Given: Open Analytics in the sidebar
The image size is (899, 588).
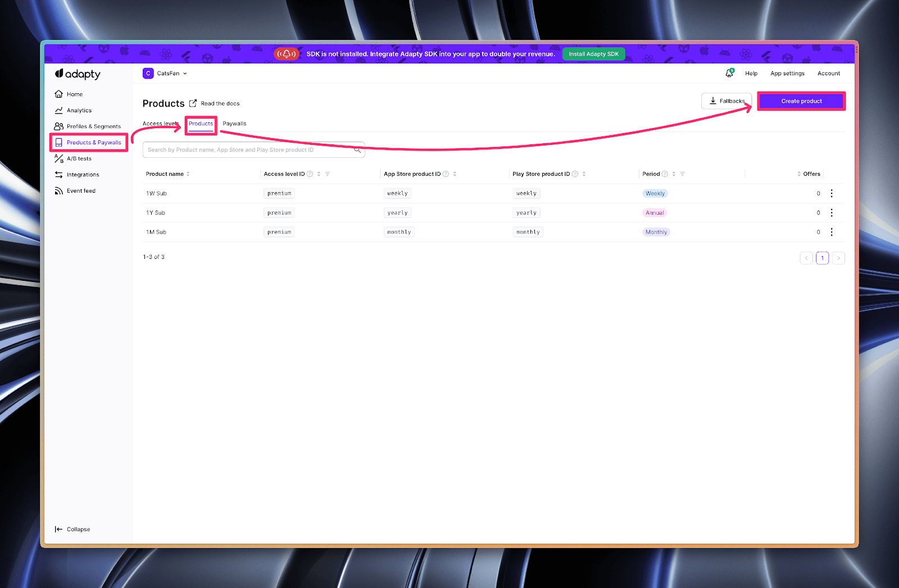Looking at the screenshot, I should point(79,111).
